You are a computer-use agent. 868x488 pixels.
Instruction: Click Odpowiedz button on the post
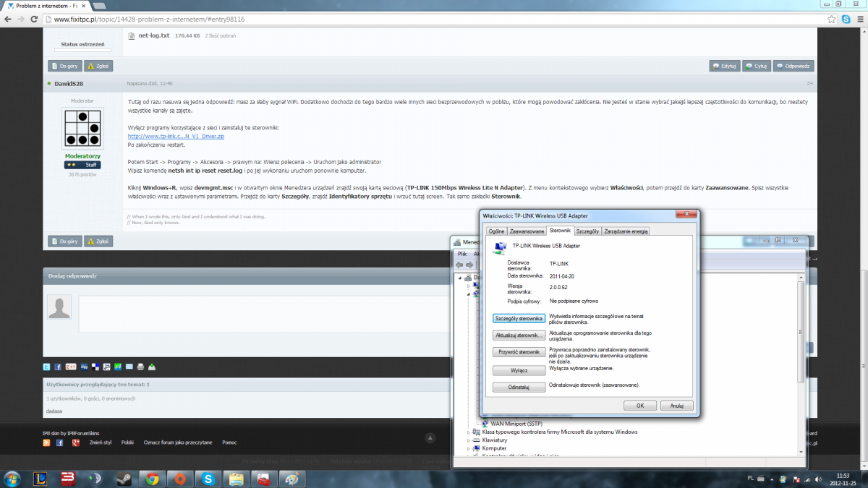click(x=794, y=66)
